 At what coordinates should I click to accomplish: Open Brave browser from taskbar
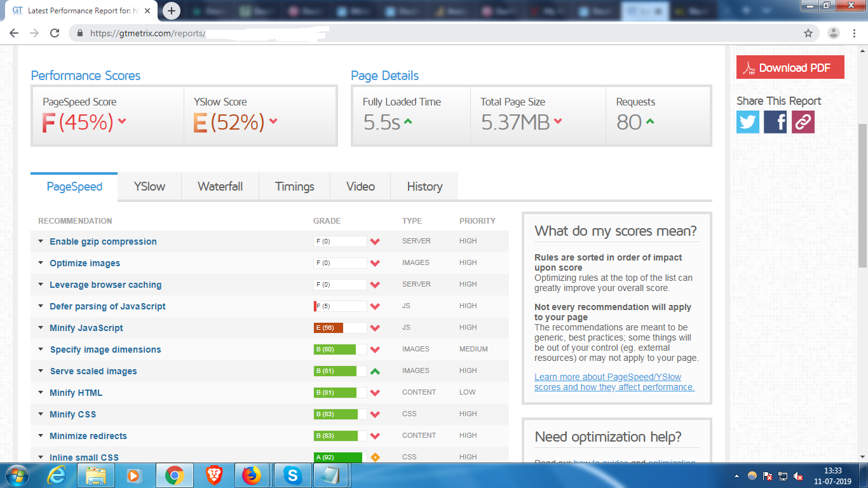[214, 475]
